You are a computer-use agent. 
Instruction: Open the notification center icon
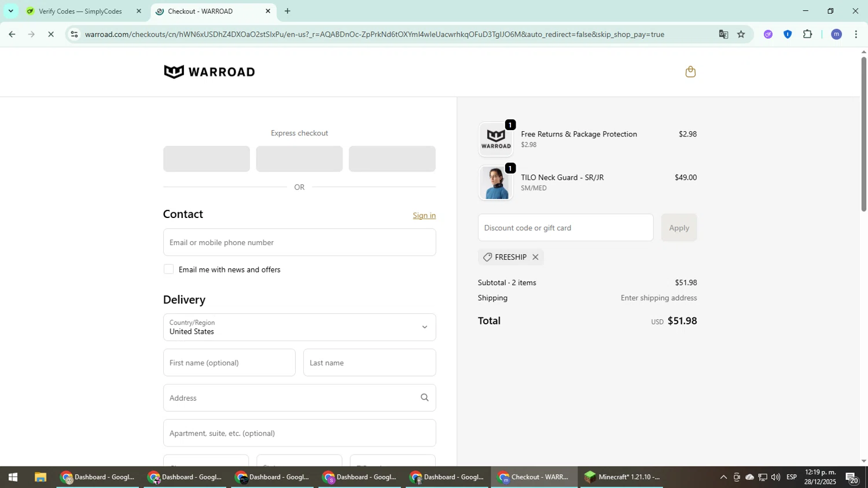pyautogui.click(x=852, y=478)
